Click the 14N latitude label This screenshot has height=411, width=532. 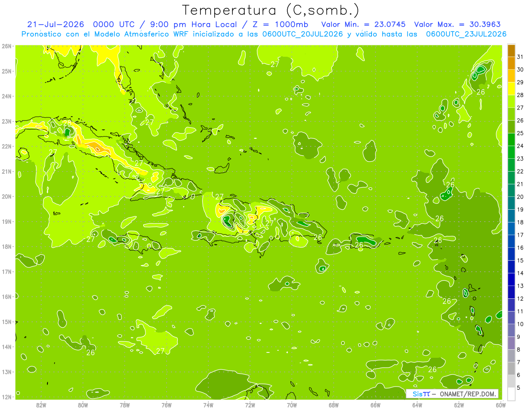click(7, 347)
